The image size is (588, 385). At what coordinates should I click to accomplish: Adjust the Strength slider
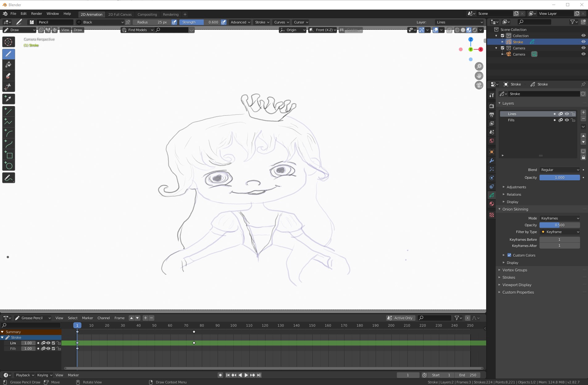click(200, 22)
